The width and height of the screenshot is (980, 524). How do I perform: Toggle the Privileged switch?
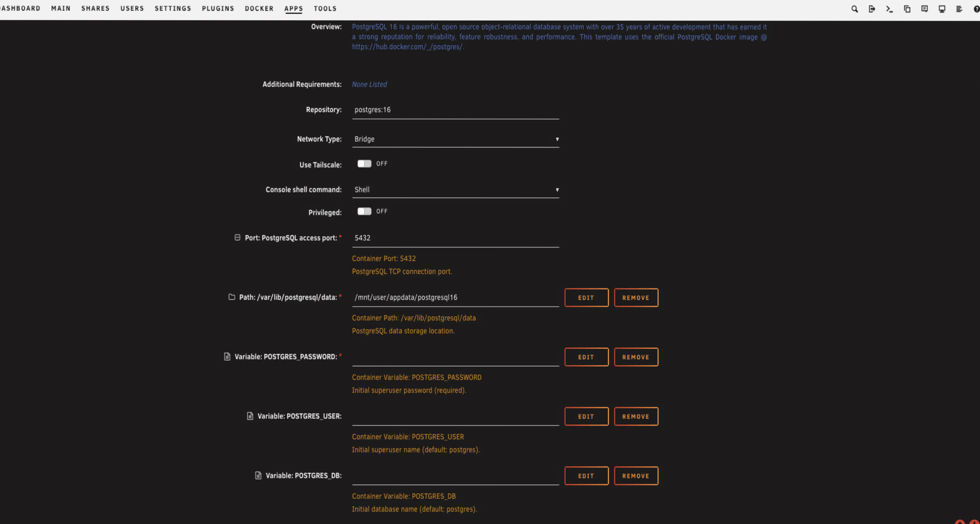click(x=364, y=211)
